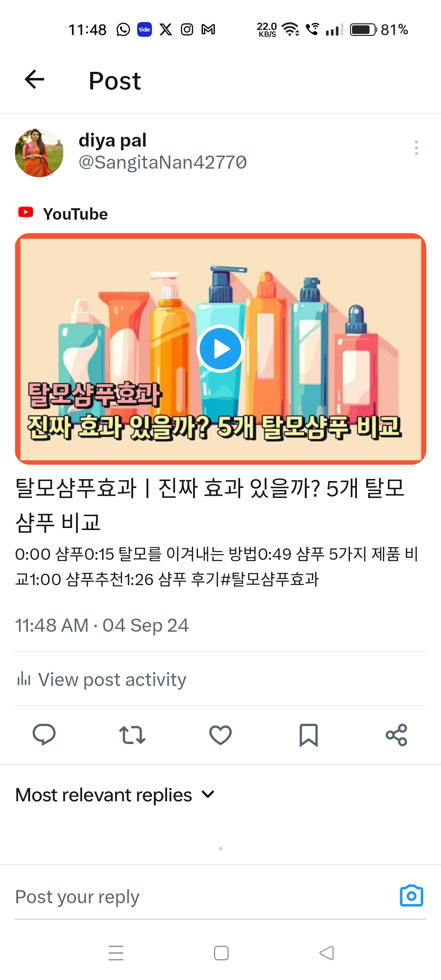Bookmark this post
This screenshot has height=980, width=441.
(309, 735)
